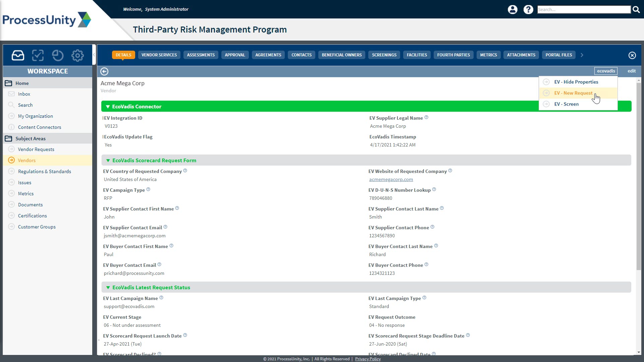Open the Inbox tray icon in workspace header
The width and height of the screenshot is (644, 362).
[x=17, y=55]
